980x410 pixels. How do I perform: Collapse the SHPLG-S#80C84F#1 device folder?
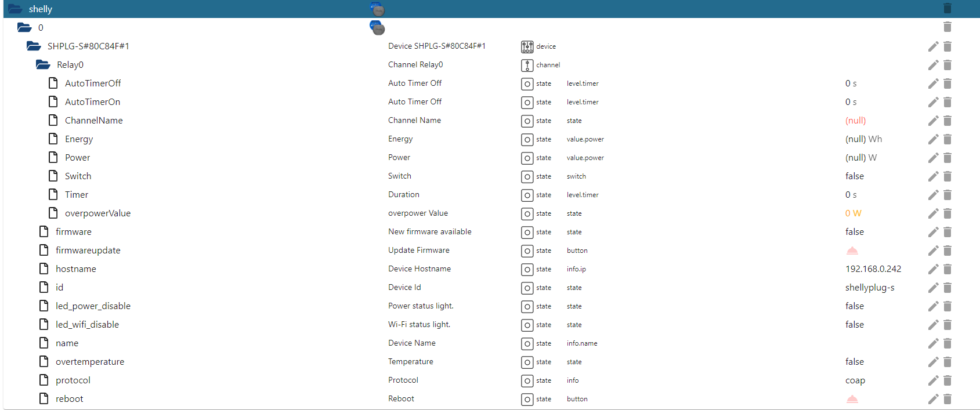tap(34, 46)
